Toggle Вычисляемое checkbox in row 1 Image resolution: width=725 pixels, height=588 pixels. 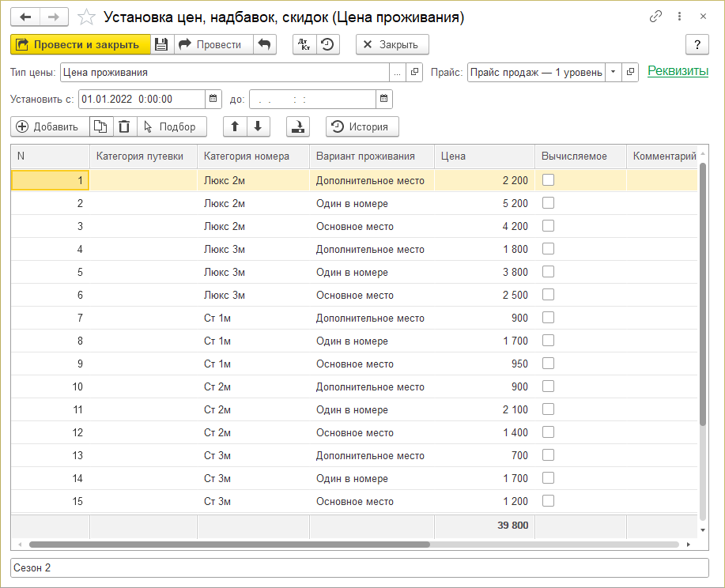[548, 180]
